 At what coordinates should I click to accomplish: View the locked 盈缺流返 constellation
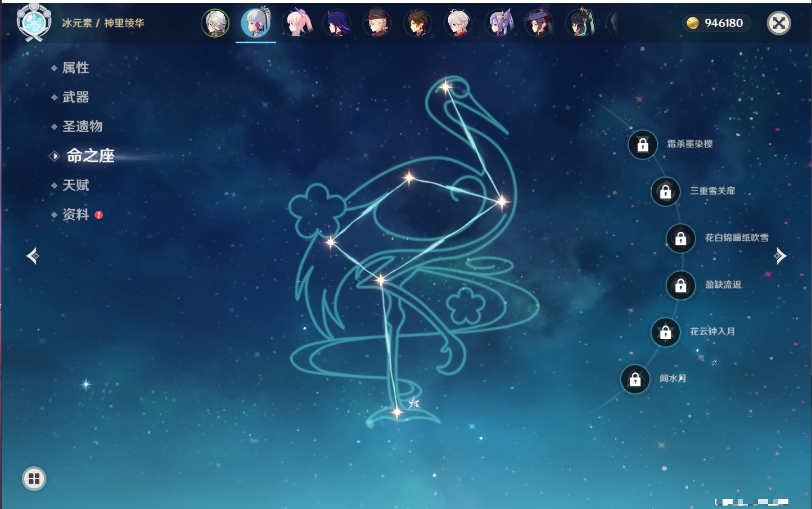coord(680,285)
